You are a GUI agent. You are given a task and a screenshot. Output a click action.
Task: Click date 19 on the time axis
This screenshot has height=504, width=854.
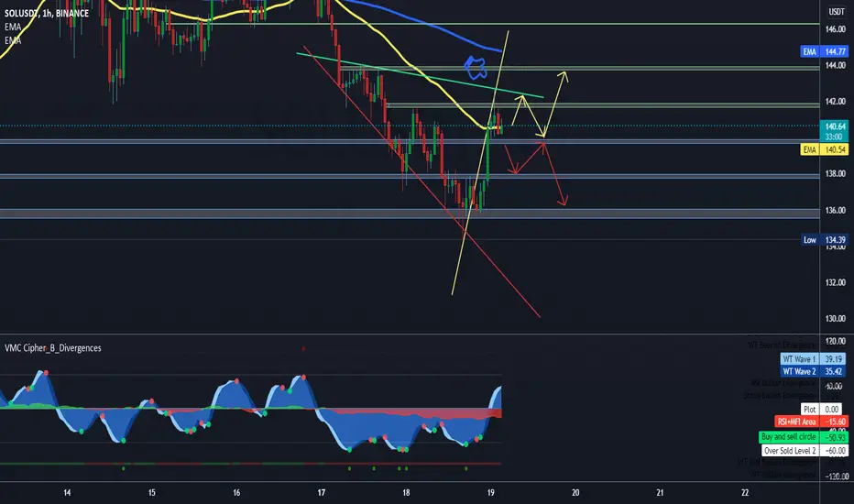491,493
